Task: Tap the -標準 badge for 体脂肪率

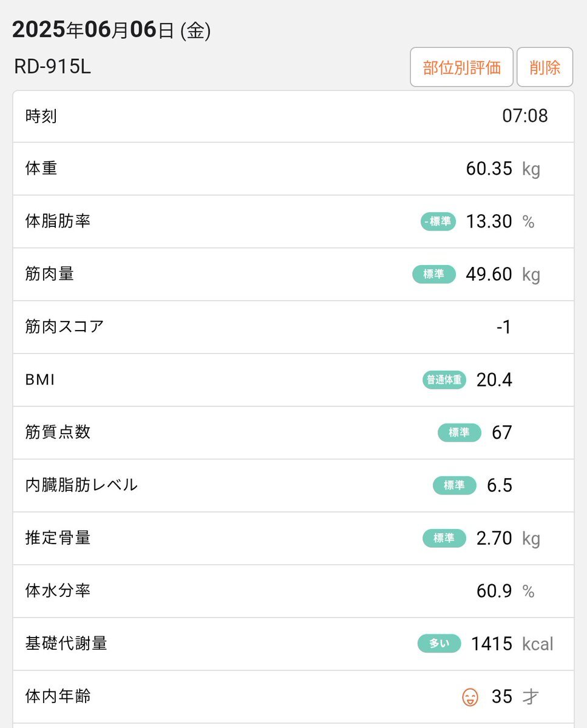Action: pos(438,221)
